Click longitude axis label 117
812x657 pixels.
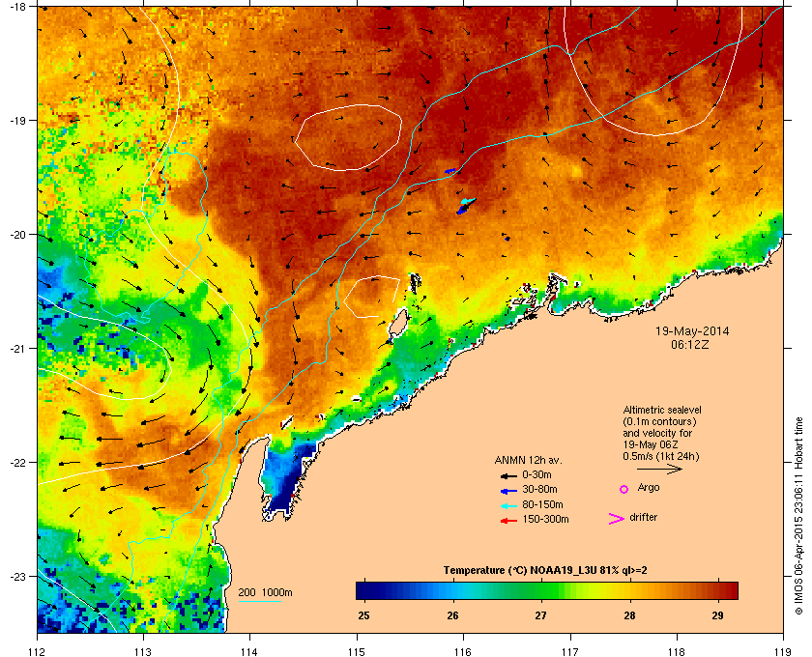(x=569, y=652)
